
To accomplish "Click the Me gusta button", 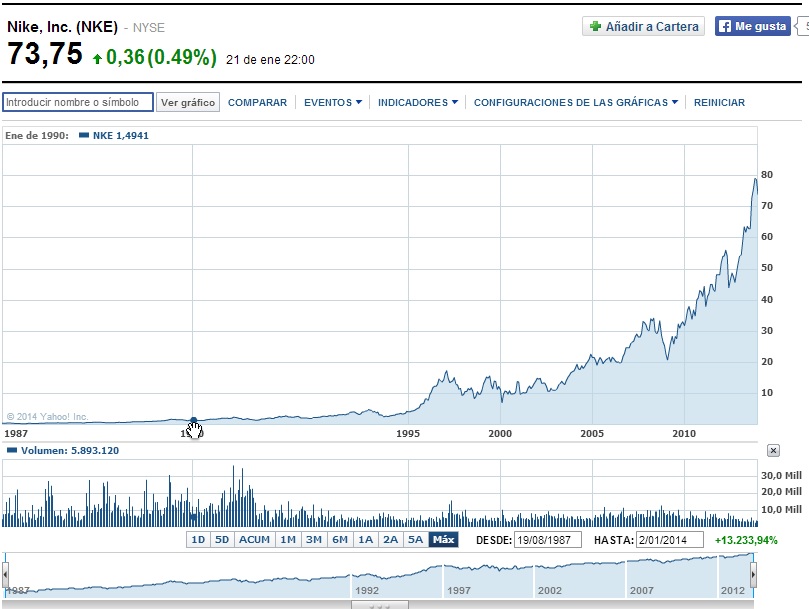I will 753,26.
